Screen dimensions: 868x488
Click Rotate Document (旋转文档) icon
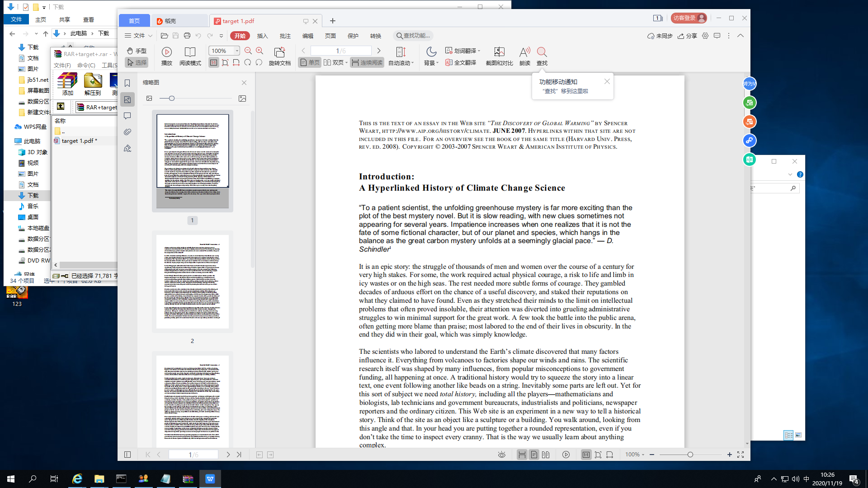tap(279, 52)
